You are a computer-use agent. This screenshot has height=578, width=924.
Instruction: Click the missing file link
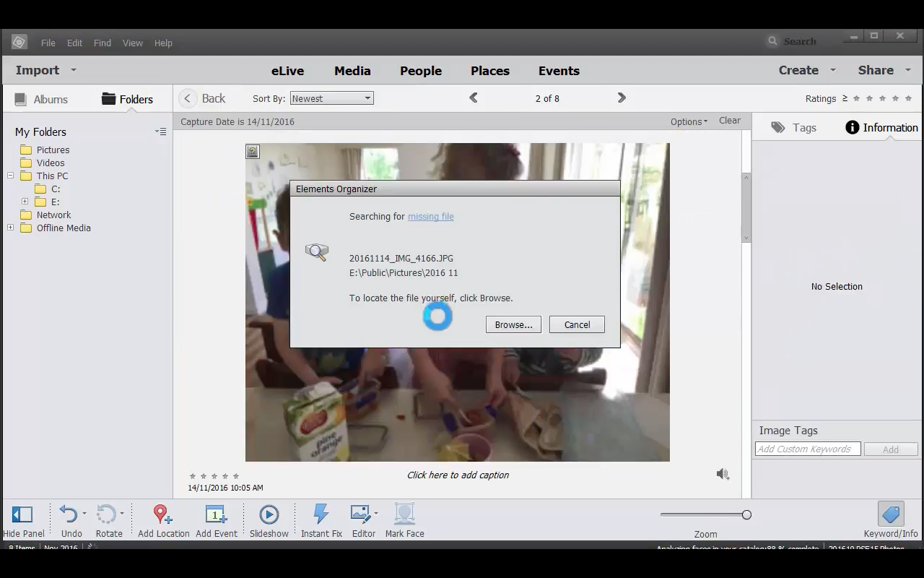pos(431,216)
